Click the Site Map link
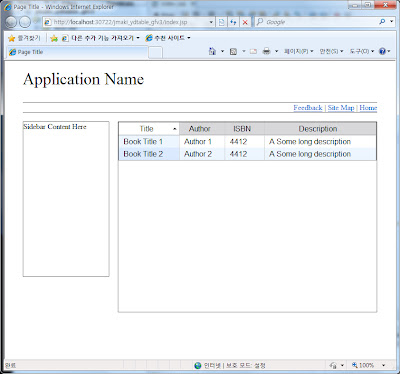400x374 pixels. [x=341, y=108]
